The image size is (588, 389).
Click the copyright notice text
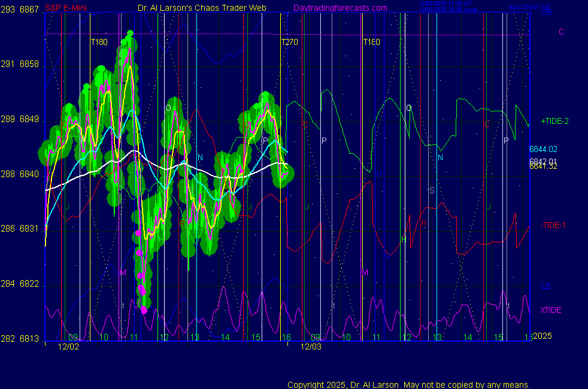[x=408, y=384]
